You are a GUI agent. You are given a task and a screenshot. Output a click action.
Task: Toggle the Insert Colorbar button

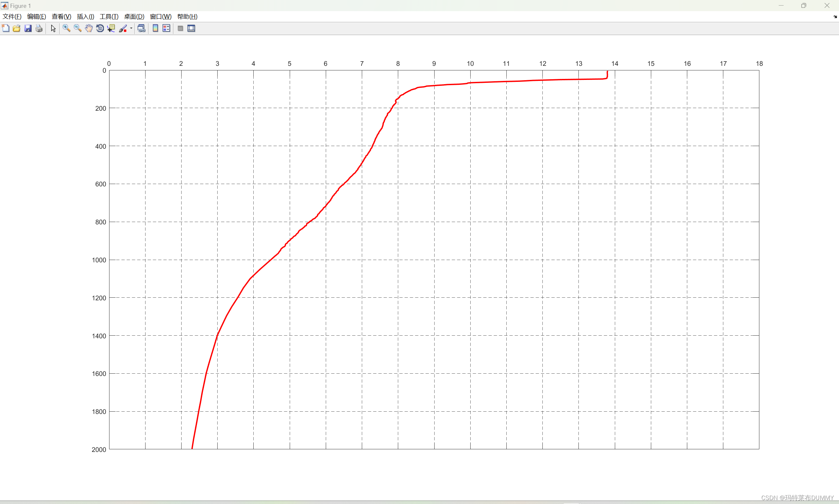click(x=155, y=28)
